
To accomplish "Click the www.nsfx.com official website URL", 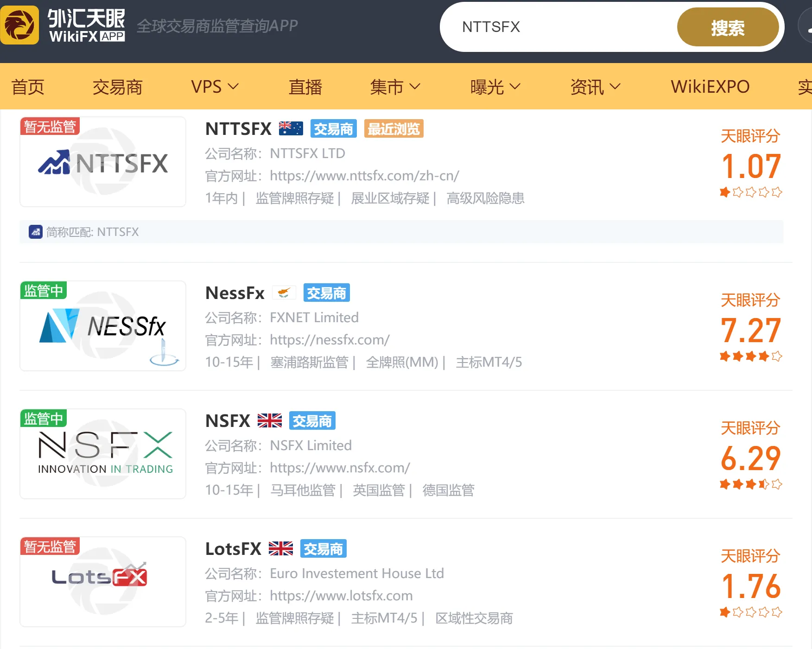I will (340, 468).
